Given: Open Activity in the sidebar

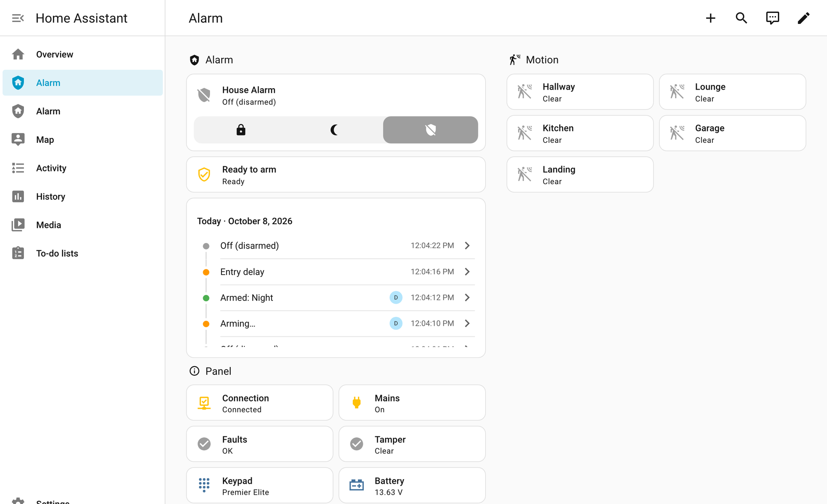Looking at the screenshot, I should pos(83,168).
